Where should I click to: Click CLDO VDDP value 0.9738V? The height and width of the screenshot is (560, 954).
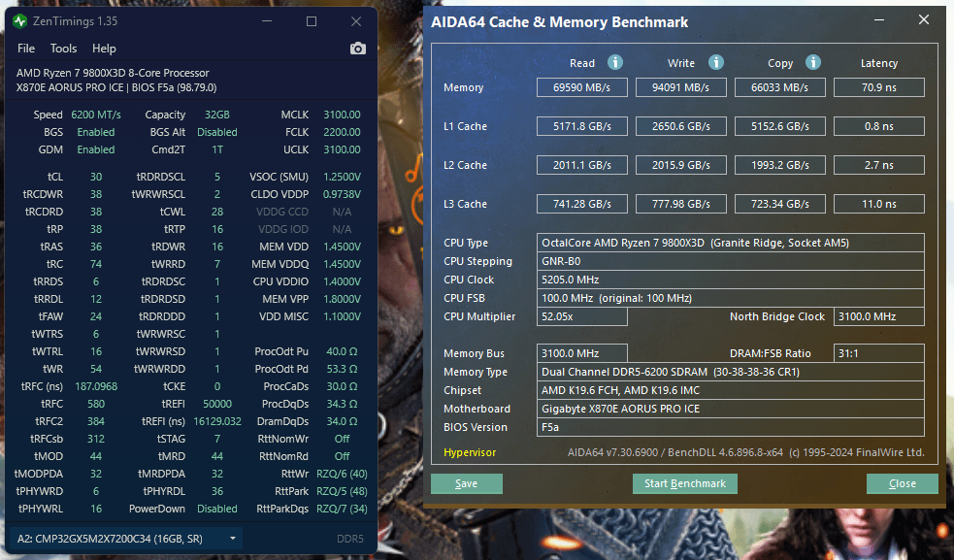[x=342, y=195]
